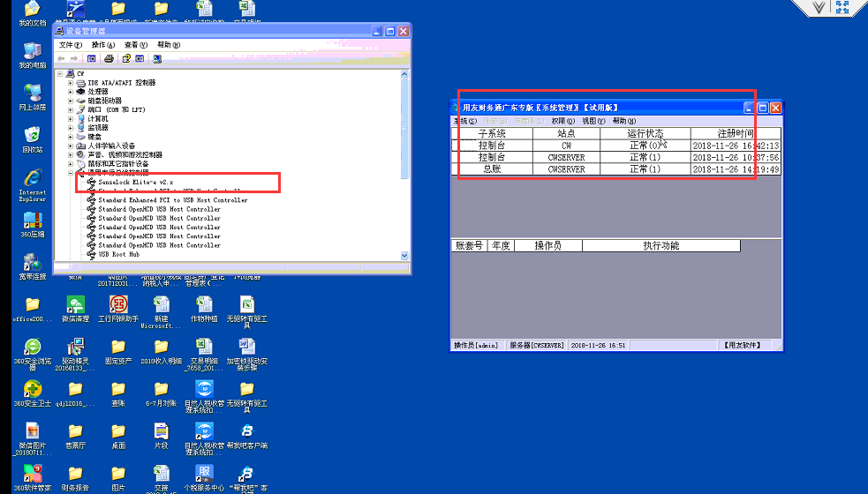Viewport: 868px width, 494px height.
Task: Expand 人体学输入设备 node
Action: [x=71, y=146]
